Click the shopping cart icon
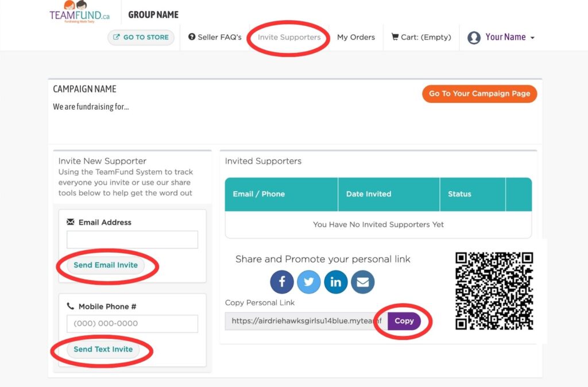 [395, 37]
